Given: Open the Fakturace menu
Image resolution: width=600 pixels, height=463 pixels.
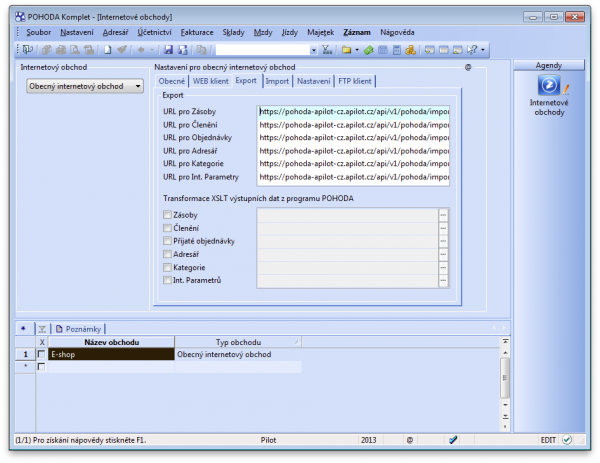Looking at the screenshot, I should tap(197, 32).
